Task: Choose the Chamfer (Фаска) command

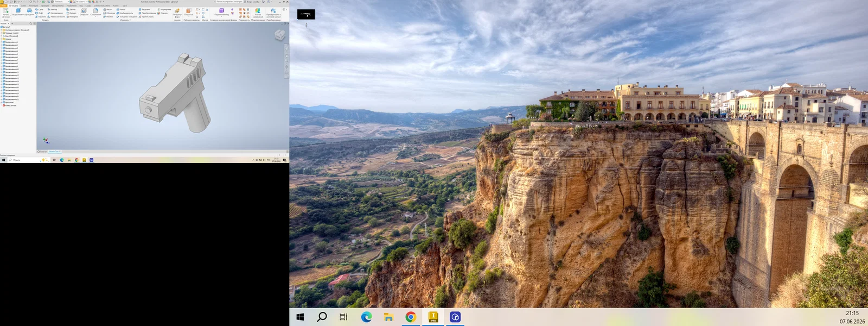Action: [x=107, y=9]
